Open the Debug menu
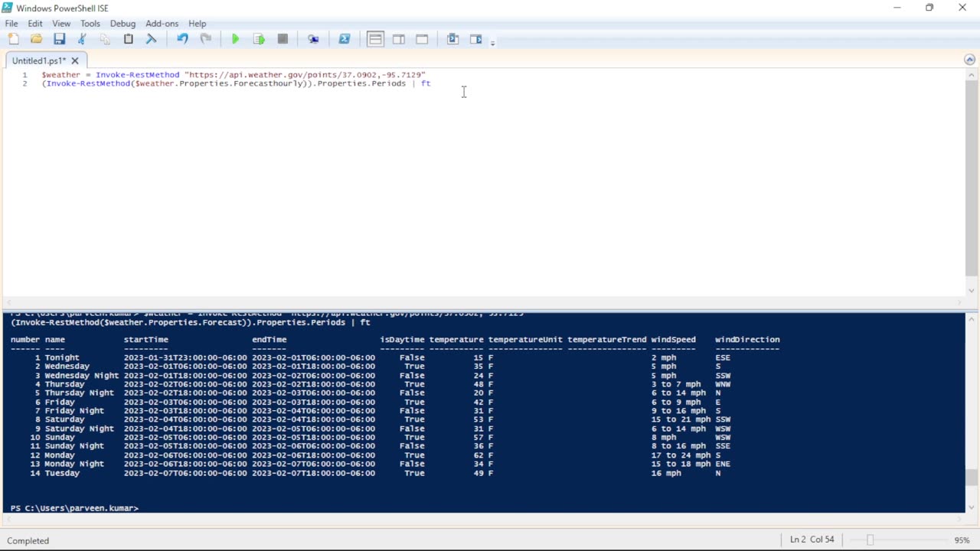 [122, 24]
